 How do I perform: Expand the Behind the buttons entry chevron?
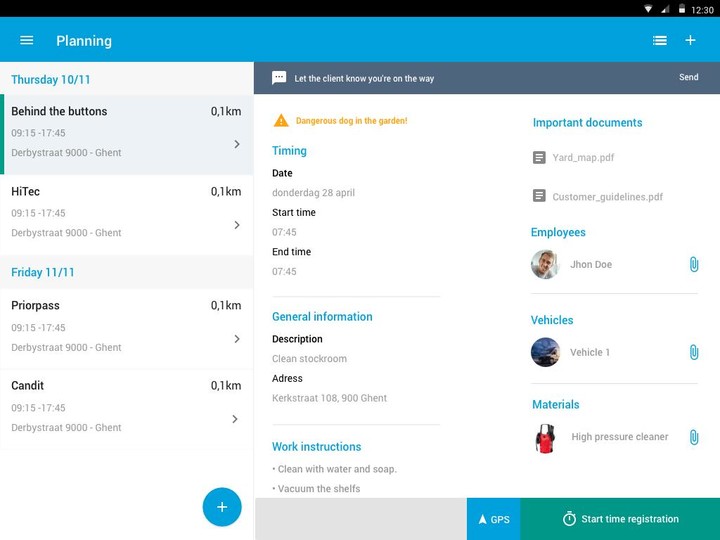pos(237,144)
